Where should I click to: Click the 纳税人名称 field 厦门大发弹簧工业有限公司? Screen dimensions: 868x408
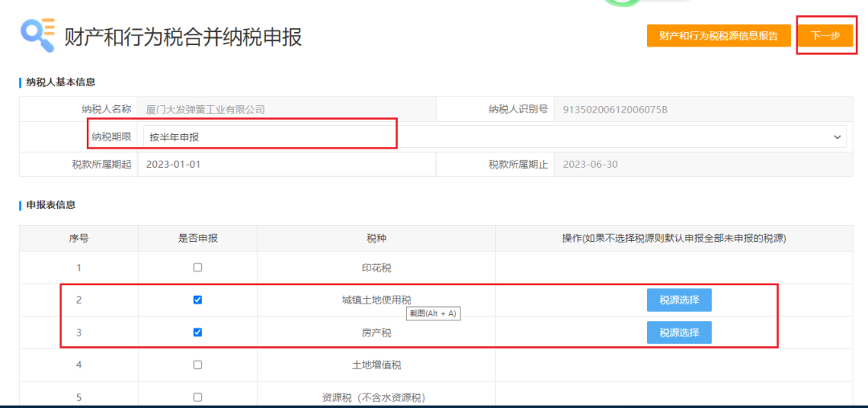pos(286,109)
